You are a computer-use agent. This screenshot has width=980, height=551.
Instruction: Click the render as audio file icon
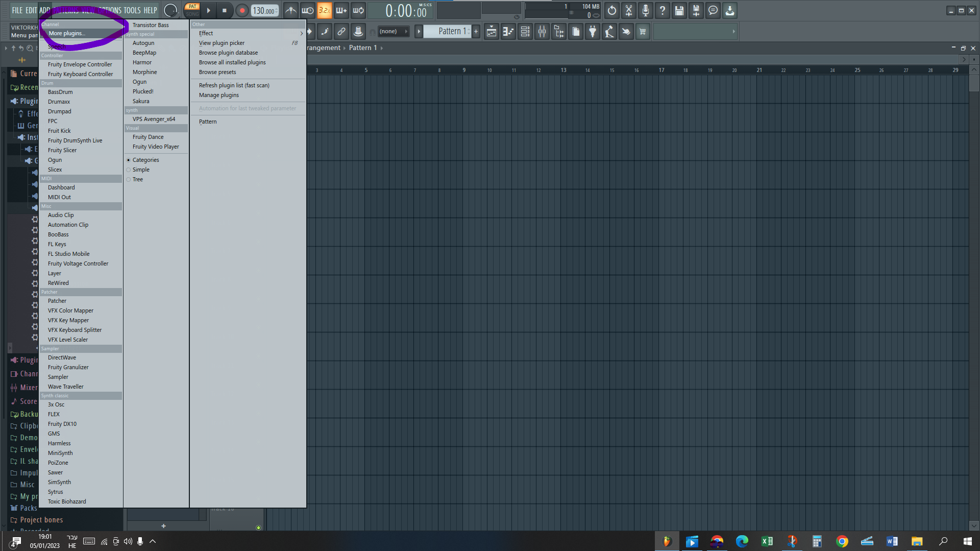[x=696, y=10]
